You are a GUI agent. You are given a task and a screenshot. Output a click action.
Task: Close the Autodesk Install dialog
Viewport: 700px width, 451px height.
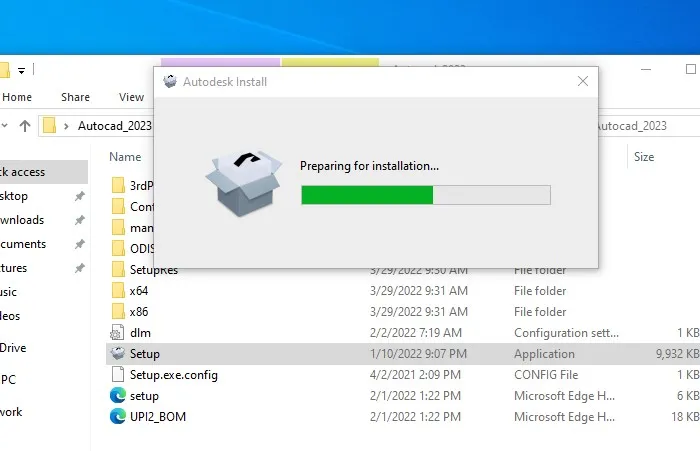[x=581, y=82]
